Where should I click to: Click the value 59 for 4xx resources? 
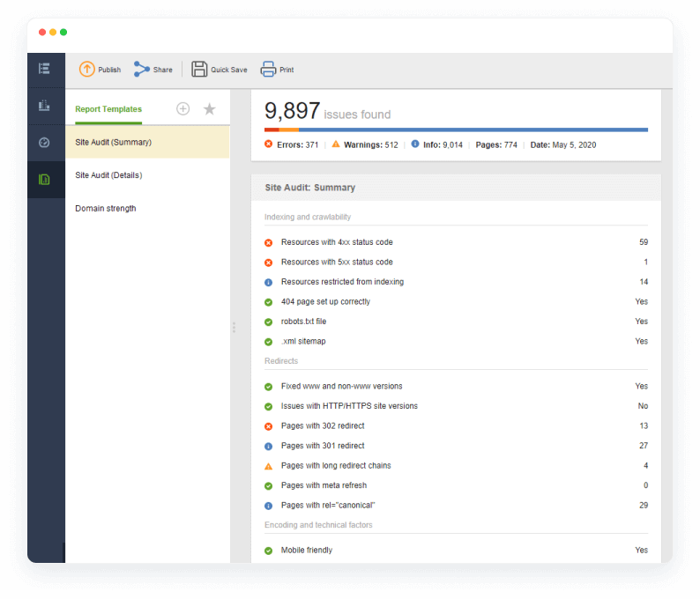[644, 242]
